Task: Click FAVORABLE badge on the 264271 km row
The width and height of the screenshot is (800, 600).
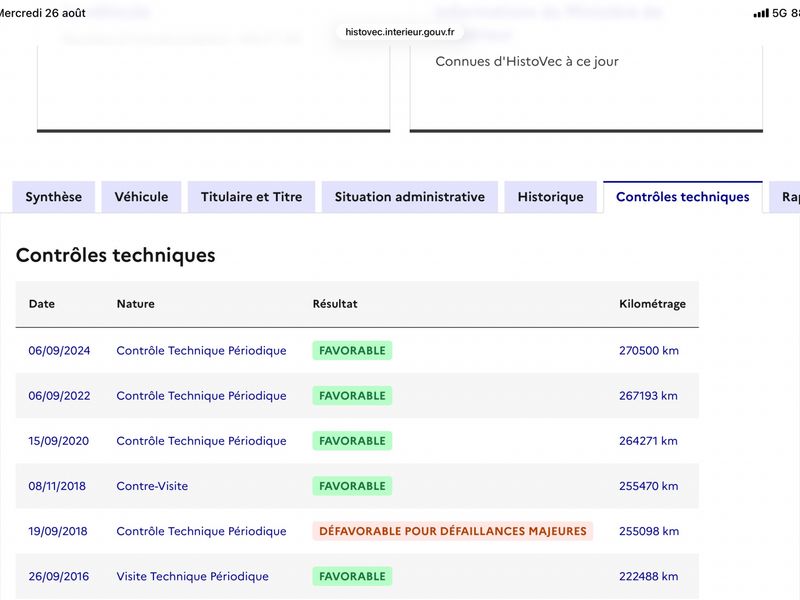Action: coord(352,441)
